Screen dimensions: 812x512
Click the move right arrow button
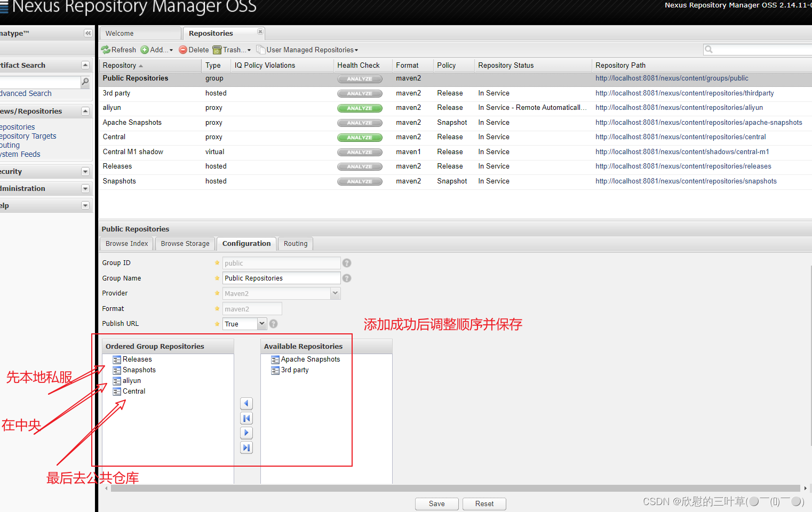pyautogui.click(x=246, y=433)
